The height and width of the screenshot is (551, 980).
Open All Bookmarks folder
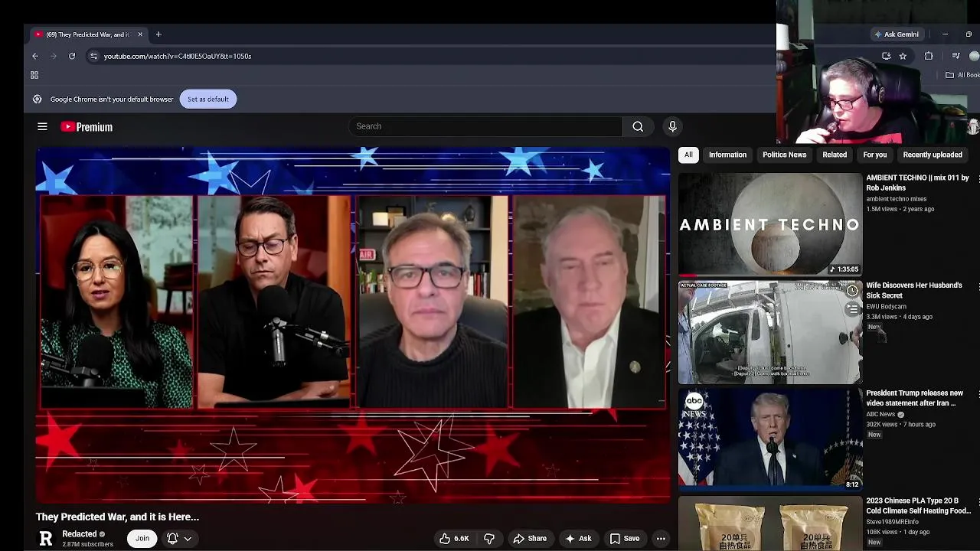tap(962, 75)
